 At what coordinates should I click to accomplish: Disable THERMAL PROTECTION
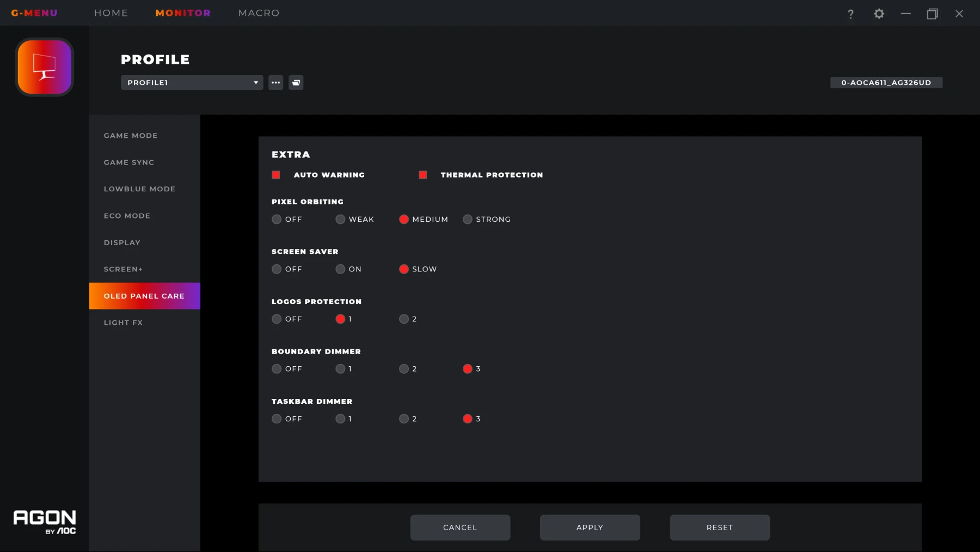[424, 175]
